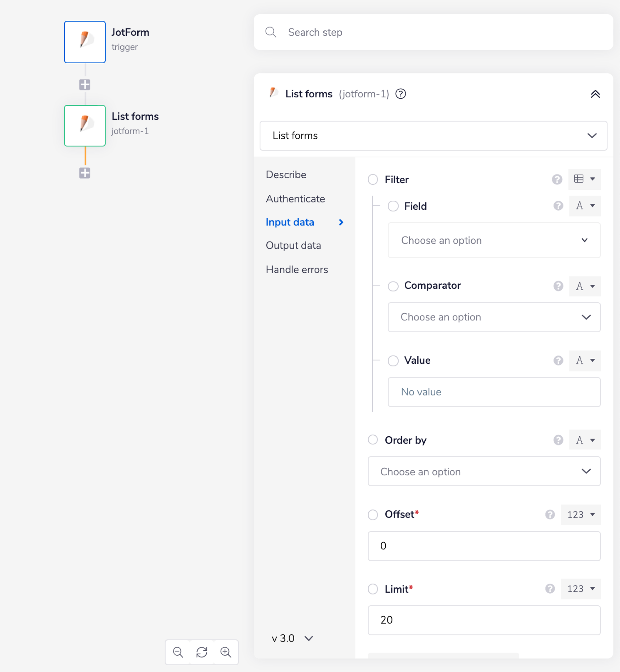This screenshot has height=672, width=620.
Task: Open the Handle errors tab
Action: pos(297,269)
